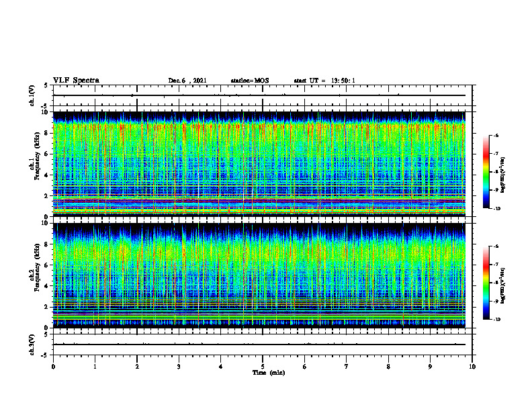The height and width of the screenshot is (411, 532).
Task: Click the 'VLF Spectra' title text
Action: click(76, 81)
